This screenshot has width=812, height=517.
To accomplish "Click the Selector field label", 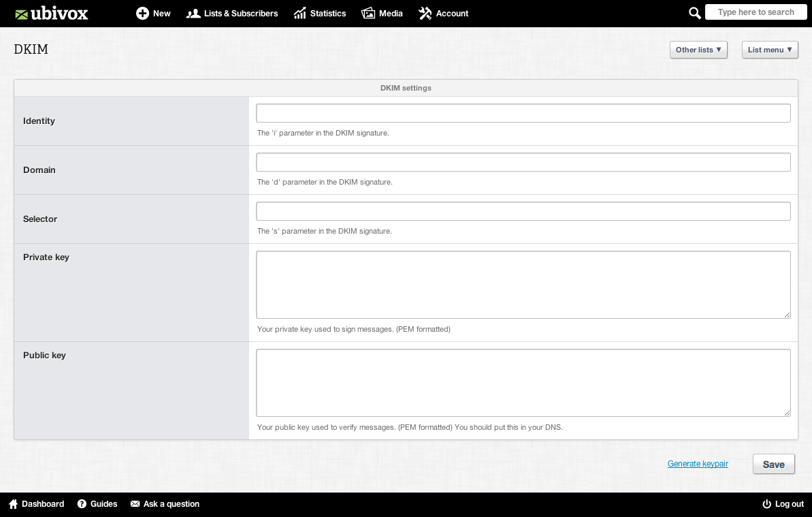I will tap(40, 219).
